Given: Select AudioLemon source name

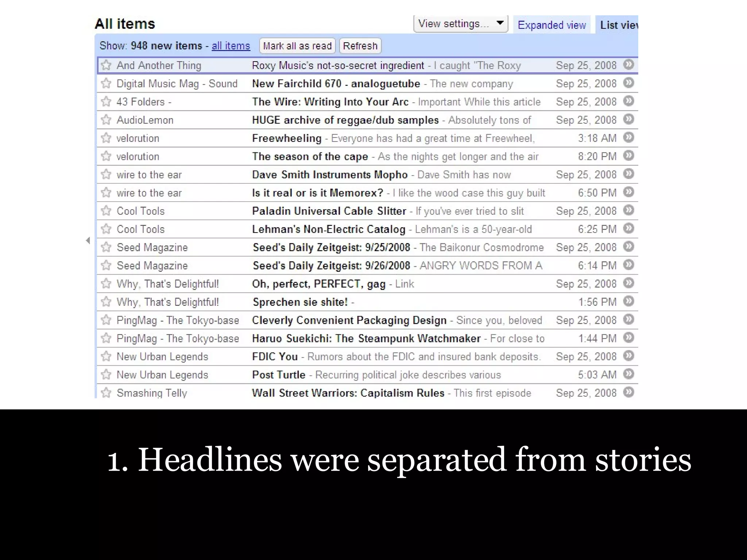Looking at the screenshot, I should click(x=145, y=120).
